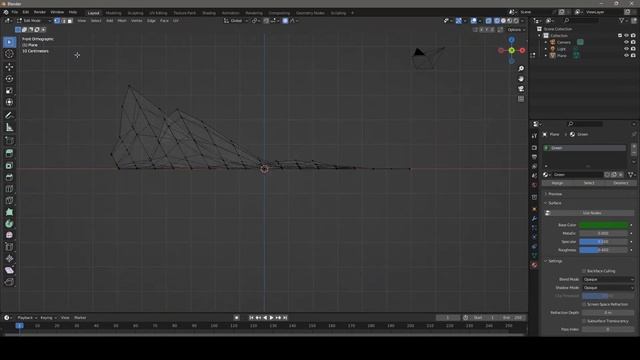Select the Knife tool
Screen dimensions: 640x360
click(x=9, y=200)
